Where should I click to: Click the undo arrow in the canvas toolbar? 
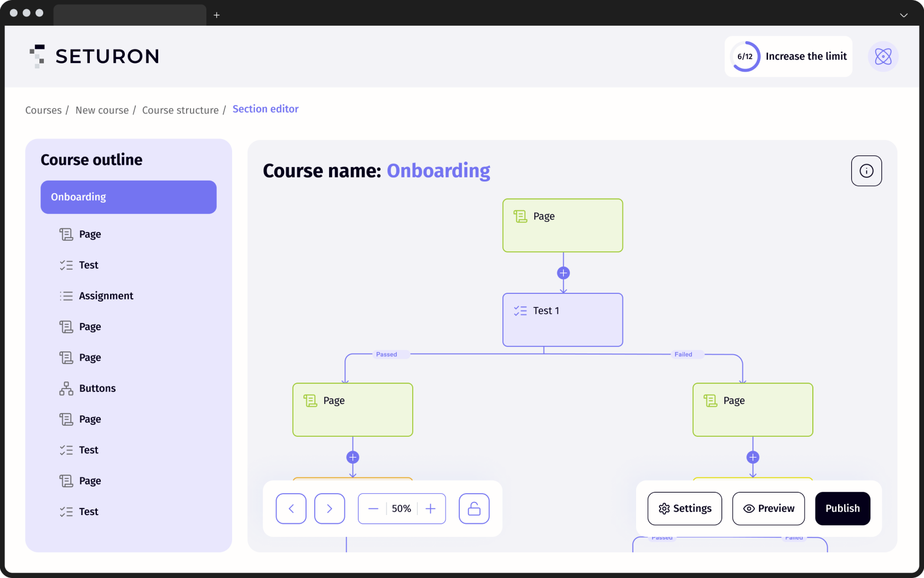pyautogui.click(x=291, y=508)
